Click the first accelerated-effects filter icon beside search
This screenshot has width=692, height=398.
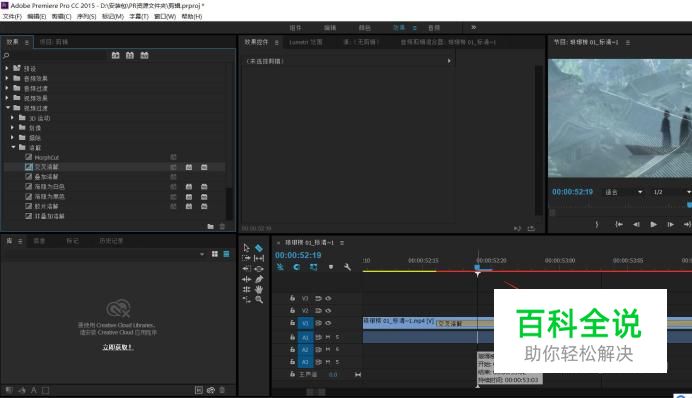[116, 56]
